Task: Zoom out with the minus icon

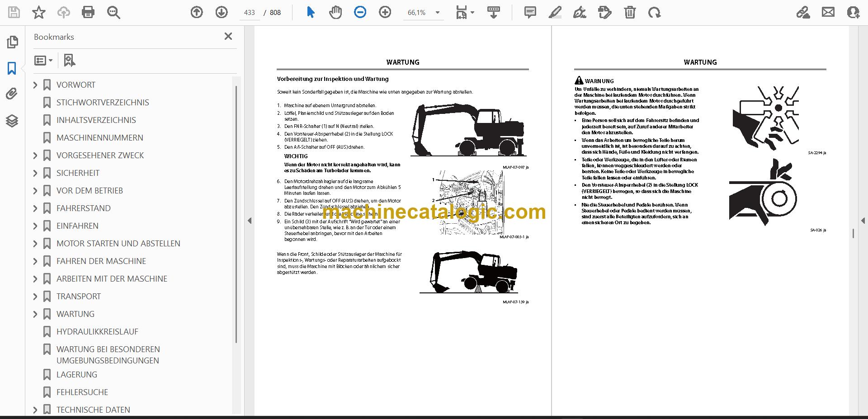Action: pos(360,12)
